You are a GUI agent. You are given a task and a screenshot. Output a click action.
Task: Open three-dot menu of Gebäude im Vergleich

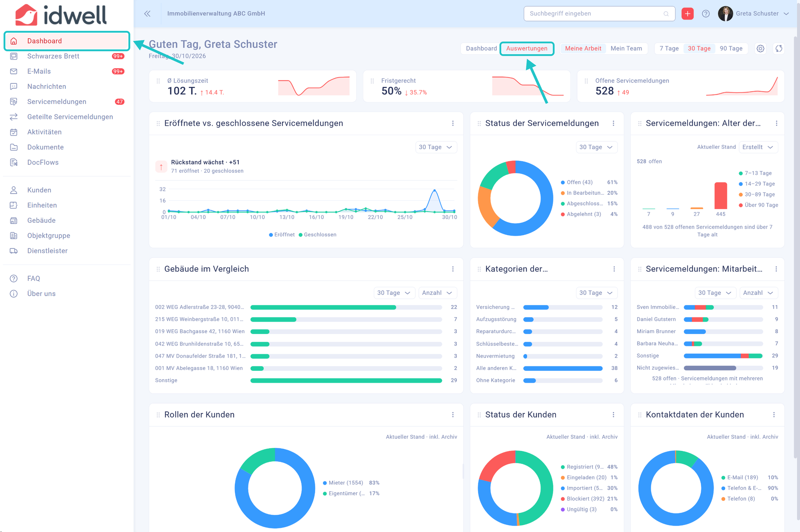(x=453, y=269)
